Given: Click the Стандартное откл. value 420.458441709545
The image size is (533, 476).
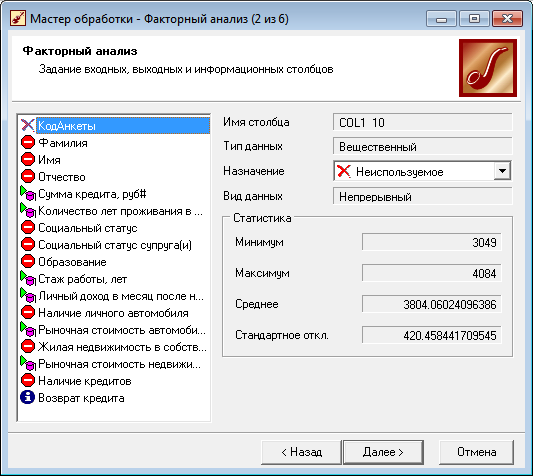Looking at the screenshot, I should point(431,335).
